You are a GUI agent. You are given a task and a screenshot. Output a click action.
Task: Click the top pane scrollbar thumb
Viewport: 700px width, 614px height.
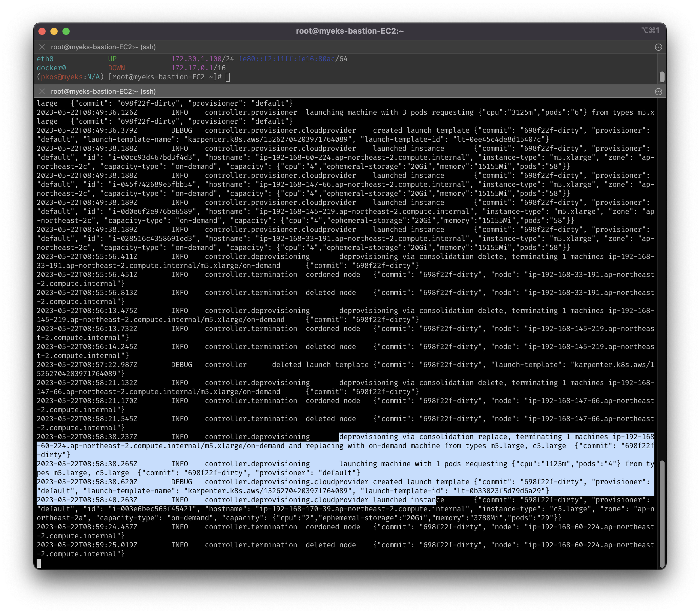[x=662, y=77]
